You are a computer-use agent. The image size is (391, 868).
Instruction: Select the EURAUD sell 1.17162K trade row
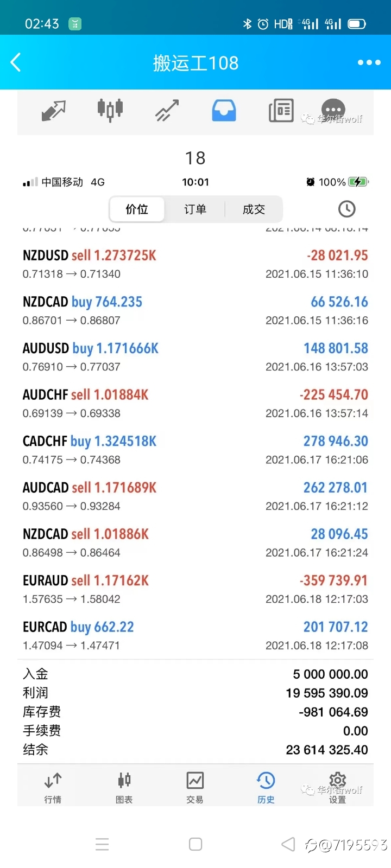point(195,589)
